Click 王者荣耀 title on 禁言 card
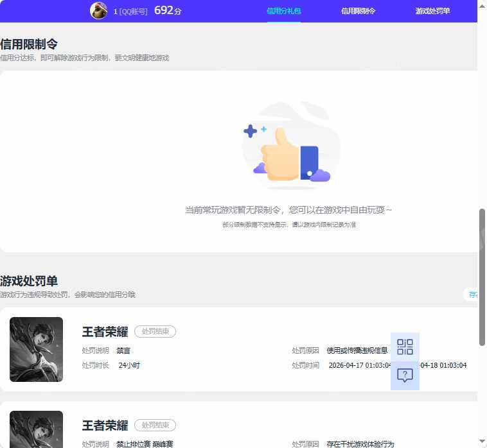This screenshot has width=487, height=448. click(105, 332)
